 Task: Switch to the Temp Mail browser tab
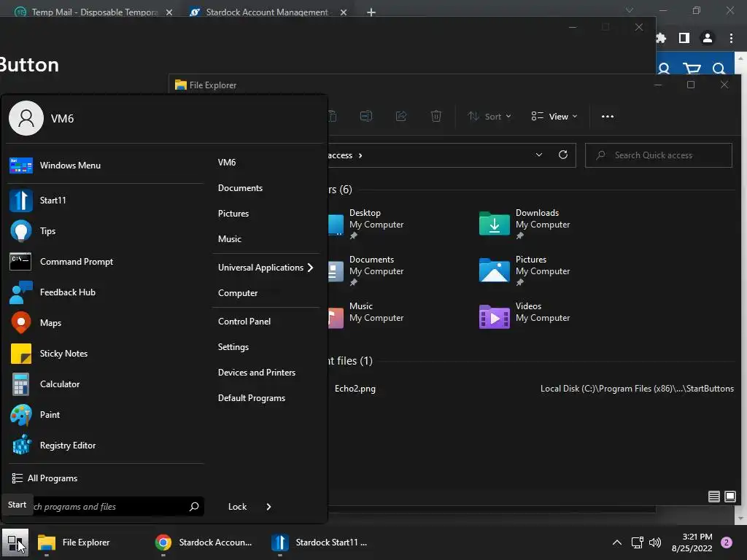tap(93, 12)
